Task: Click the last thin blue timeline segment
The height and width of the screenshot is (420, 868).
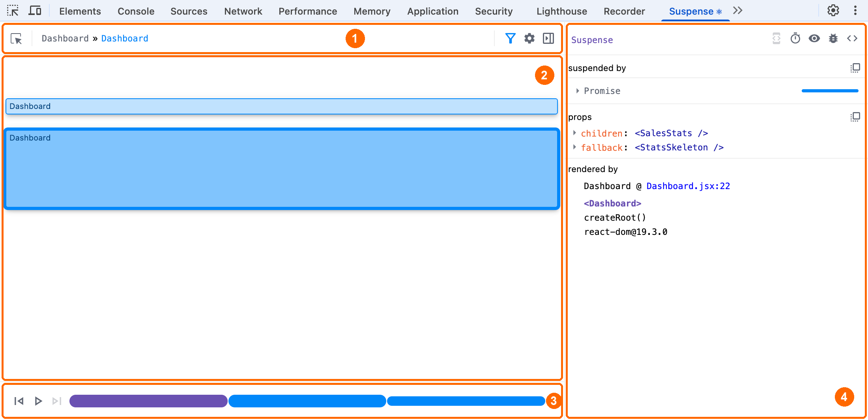Action: click(466, 401)
